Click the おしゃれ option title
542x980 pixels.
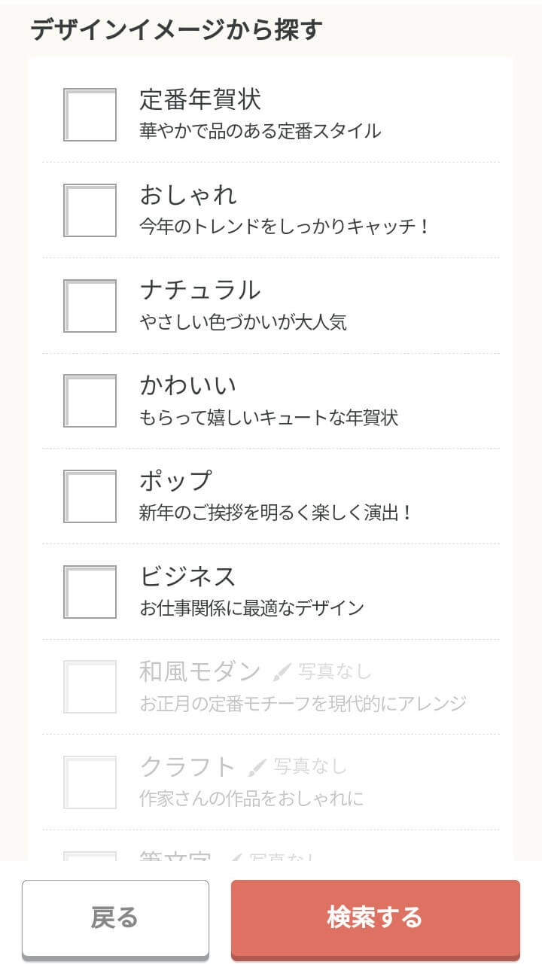tap(188, 195)
